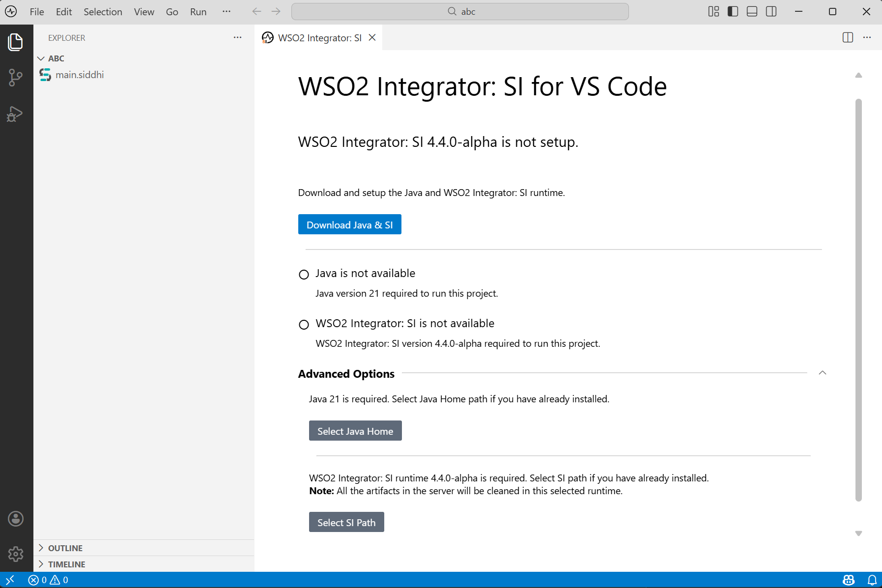This screenshot has width=882, height=588.
Task: Open the Run menu
Action: coord(198,12)
